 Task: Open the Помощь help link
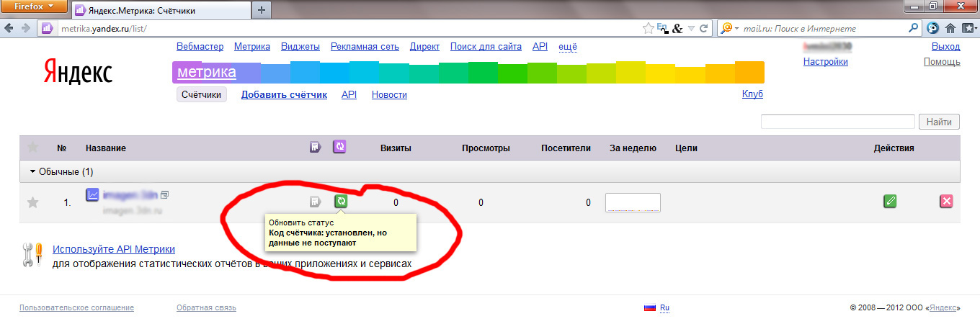[942, 62]
